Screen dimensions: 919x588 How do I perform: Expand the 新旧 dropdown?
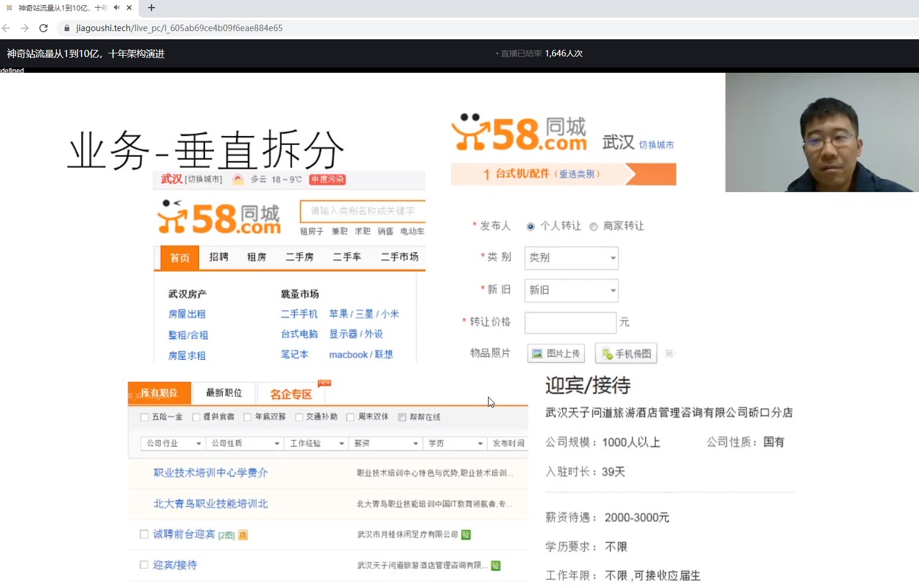pos(570,290)
